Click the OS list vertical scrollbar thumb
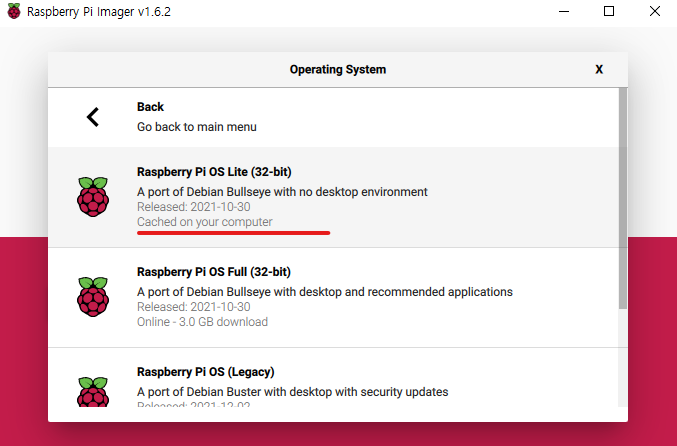Screen dimensions: 677x446 pyautogui.click(x=623, y=199)
